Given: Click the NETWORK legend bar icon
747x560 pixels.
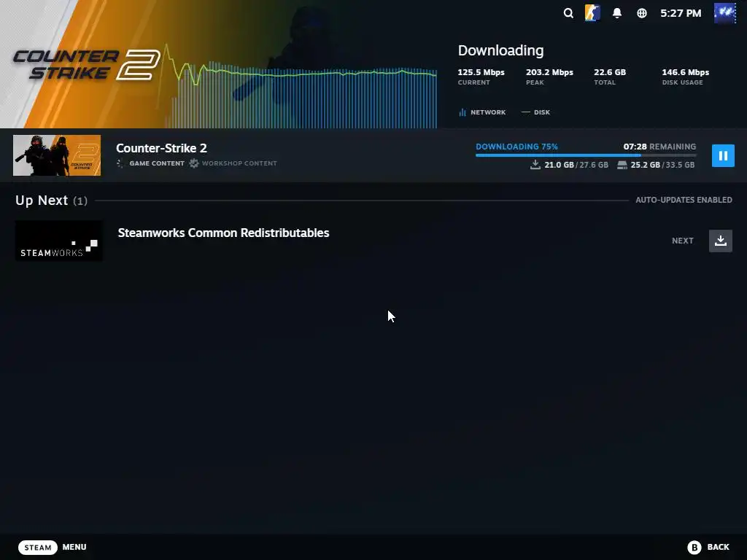Looking at the screenshot, I should coord(462,112).
